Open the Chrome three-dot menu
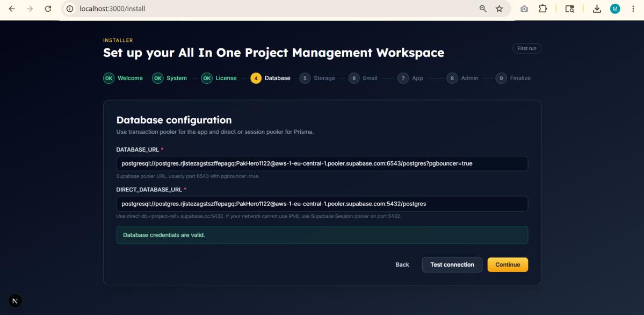The width and height of the screenshot is (644, 315). point(633,9)
